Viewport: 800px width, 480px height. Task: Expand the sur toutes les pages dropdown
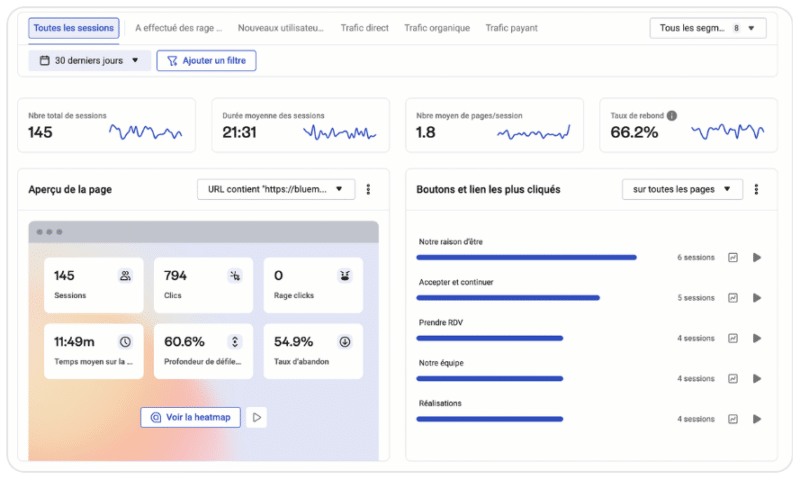coord(682,189)
